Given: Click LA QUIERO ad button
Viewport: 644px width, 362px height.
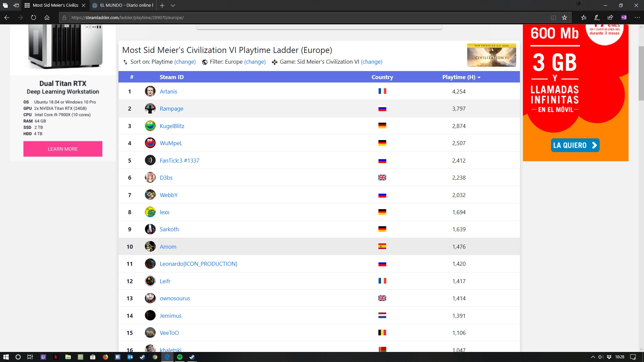Looking at the screenshot, I should click(x=575, y=145).
